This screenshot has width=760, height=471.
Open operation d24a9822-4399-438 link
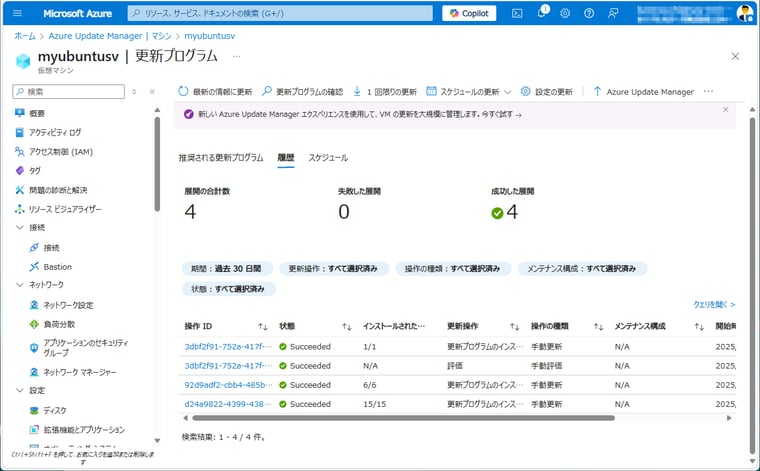tap(227, 404)
